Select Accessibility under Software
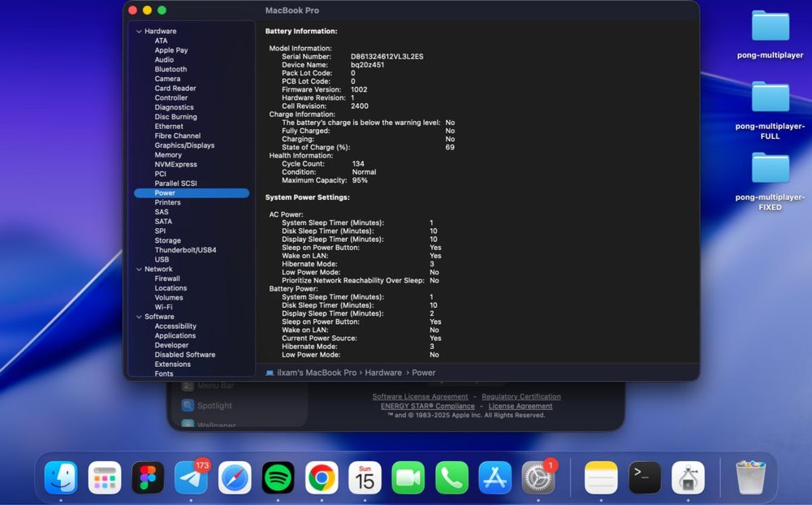The height and width of the screenshot is (505, 812). [x=175, y=326]
